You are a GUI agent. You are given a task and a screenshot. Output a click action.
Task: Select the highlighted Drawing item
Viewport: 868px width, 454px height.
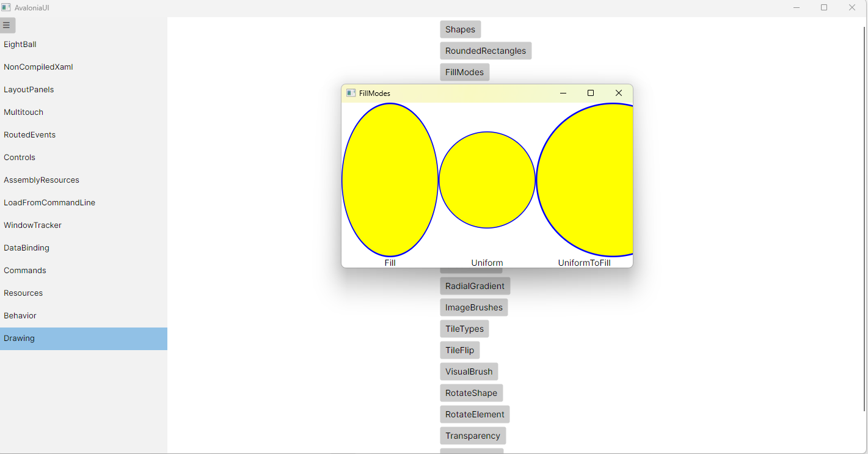[84, 339]
